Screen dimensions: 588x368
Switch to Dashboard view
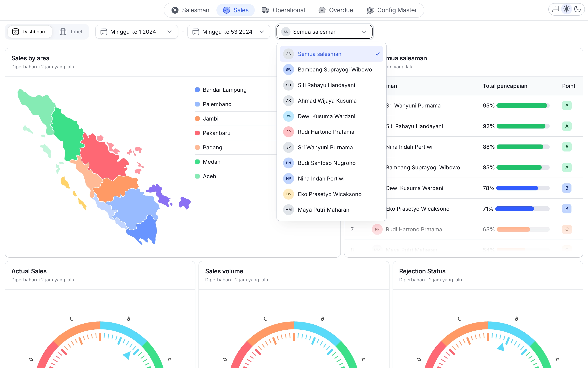point(30,32)
